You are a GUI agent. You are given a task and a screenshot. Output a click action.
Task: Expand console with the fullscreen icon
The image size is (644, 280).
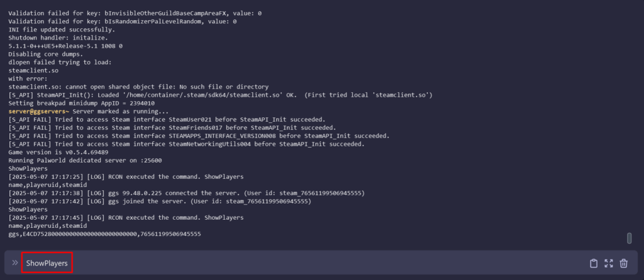pos(608,263)
